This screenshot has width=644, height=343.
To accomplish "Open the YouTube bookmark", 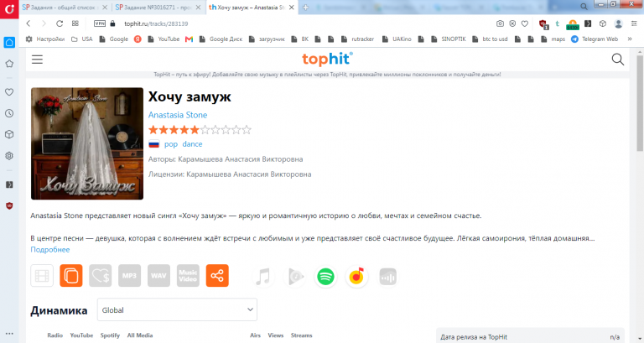I will pos(164,39).
